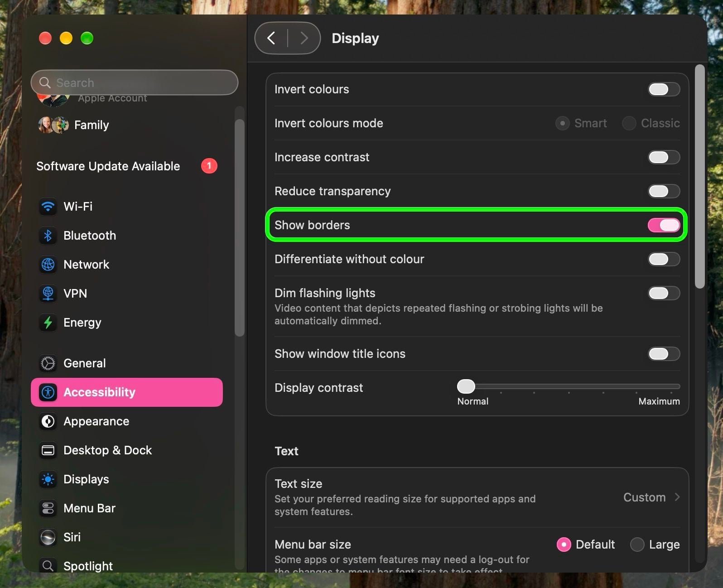
Task: Select the Network globe icon
Action: (48, 265)
